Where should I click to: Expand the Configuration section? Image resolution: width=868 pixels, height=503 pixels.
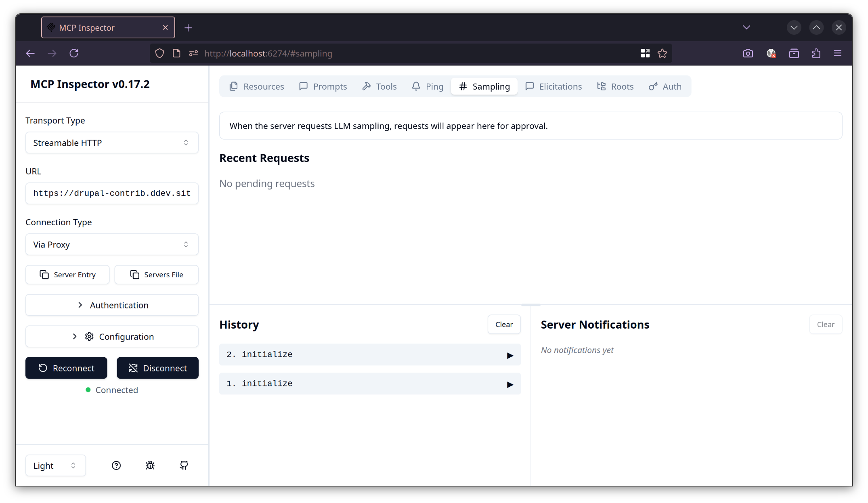click(x=112, y=337)
